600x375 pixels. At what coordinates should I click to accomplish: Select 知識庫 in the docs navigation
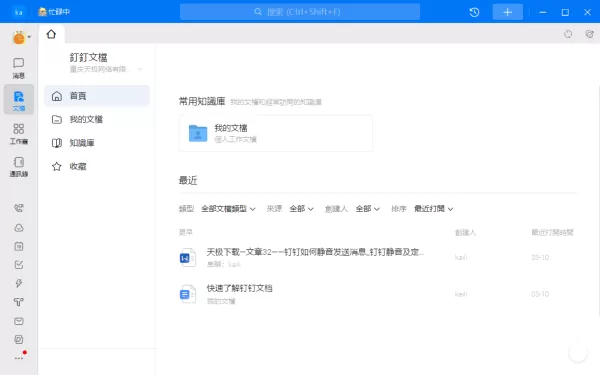(x=97, y=143)
